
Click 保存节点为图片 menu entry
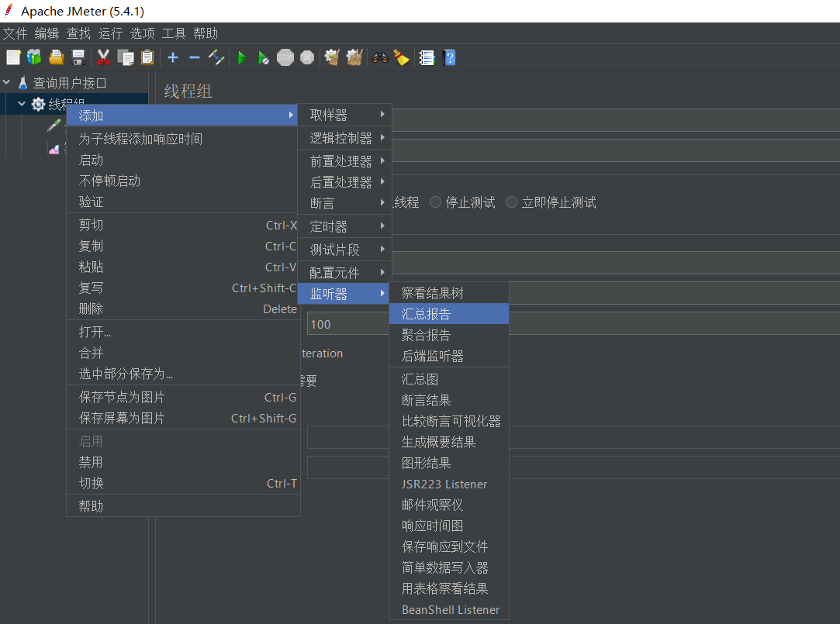tap(183, 397)
